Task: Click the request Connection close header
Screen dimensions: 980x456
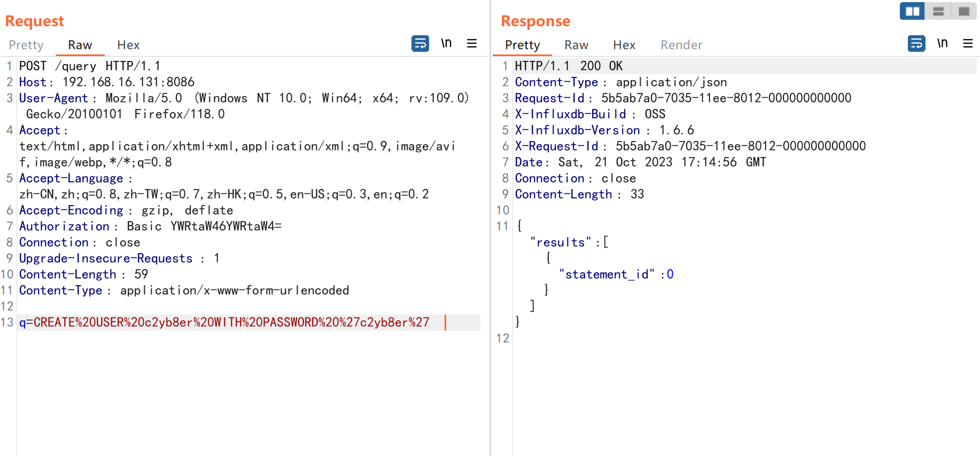Action: (x=80, y=242)
